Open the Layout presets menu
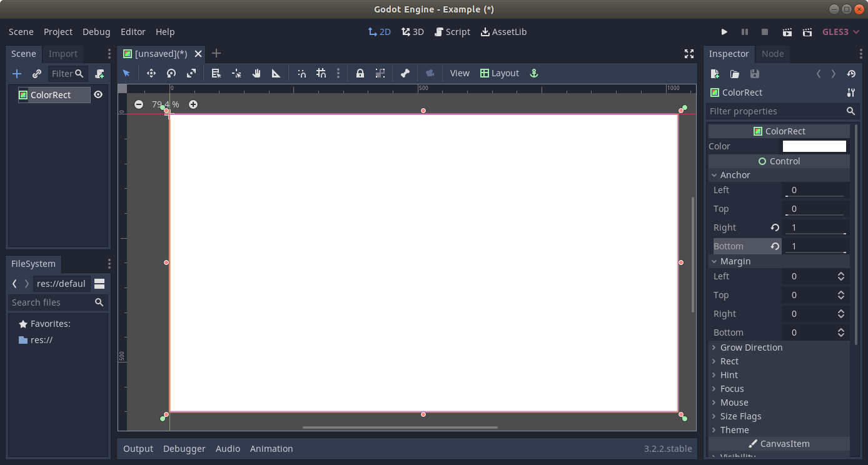The width and height of the screenshot is (868, 465). tap(500, 73)
